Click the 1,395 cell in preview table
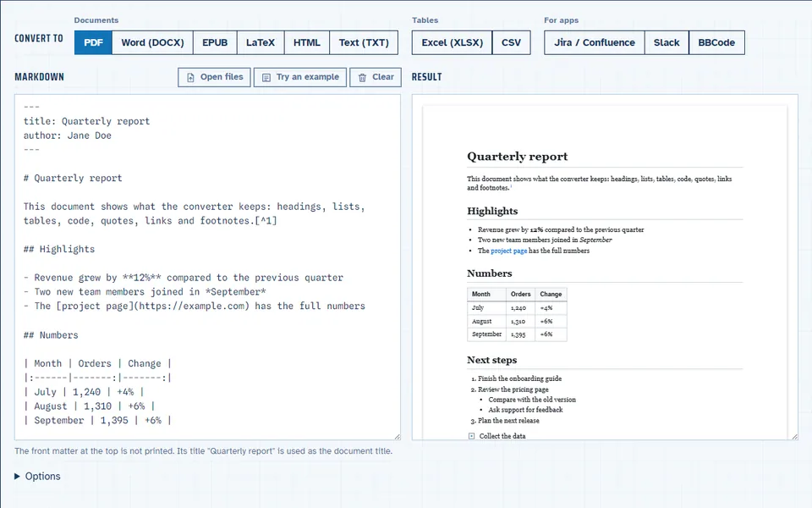812x508 pixels. [521, 334]
